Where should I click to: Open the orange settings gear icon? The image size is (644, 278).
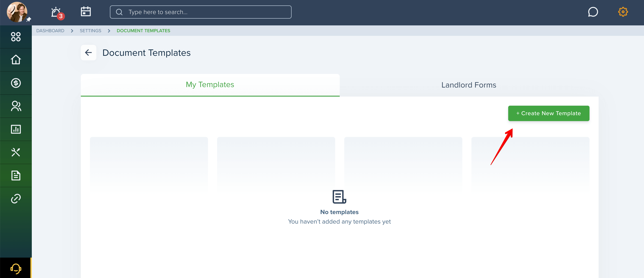tap(623, 12)
